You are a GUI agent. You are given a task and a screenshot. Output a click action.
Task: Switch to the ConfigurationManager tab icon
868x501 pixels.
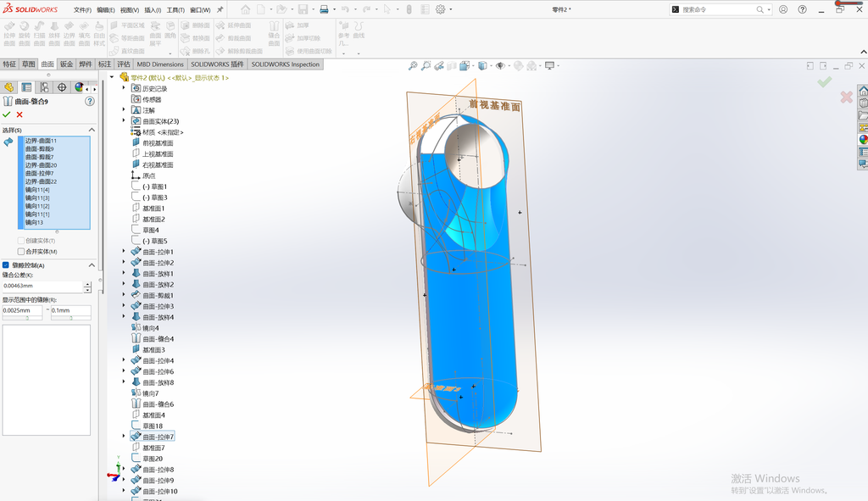coord(44,87)
